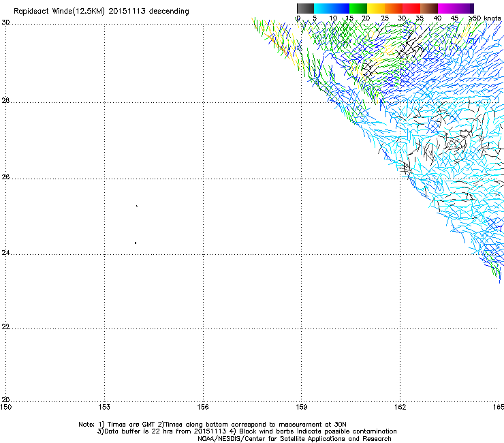The width and height of the screenshot is (504, 443).
Task: Click longitude label 156 on bottom axis
Action: (x=203, y=407)
